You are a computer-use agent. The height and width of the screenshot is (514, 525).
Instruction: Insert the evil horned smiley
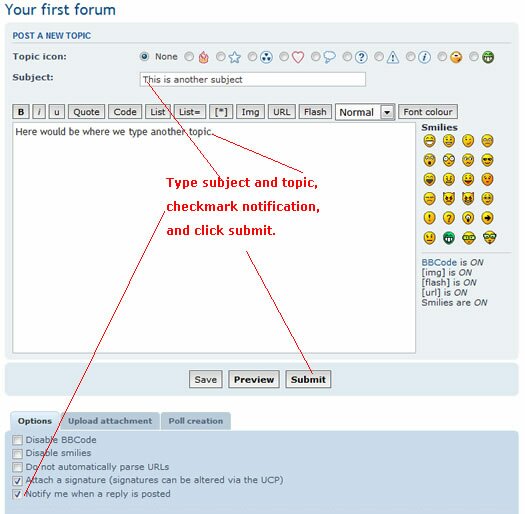click(x=449, y=199)
